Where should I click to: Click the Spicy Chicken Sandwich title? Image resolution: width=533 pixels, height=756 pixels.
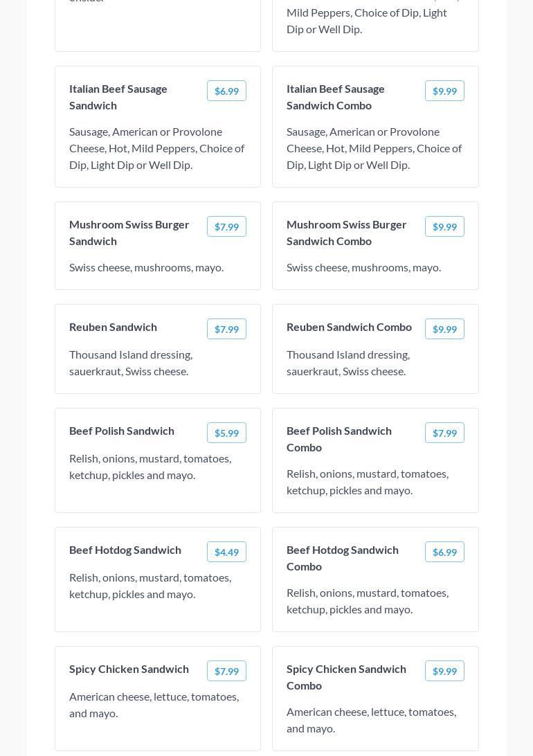(x=129, y=669)
